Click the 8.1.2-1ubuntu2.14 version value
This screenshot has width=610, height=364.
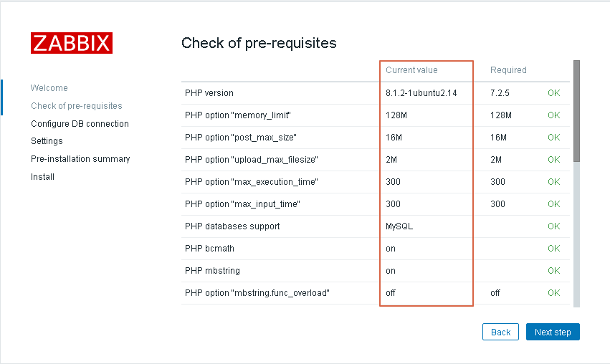click(421, 93)
